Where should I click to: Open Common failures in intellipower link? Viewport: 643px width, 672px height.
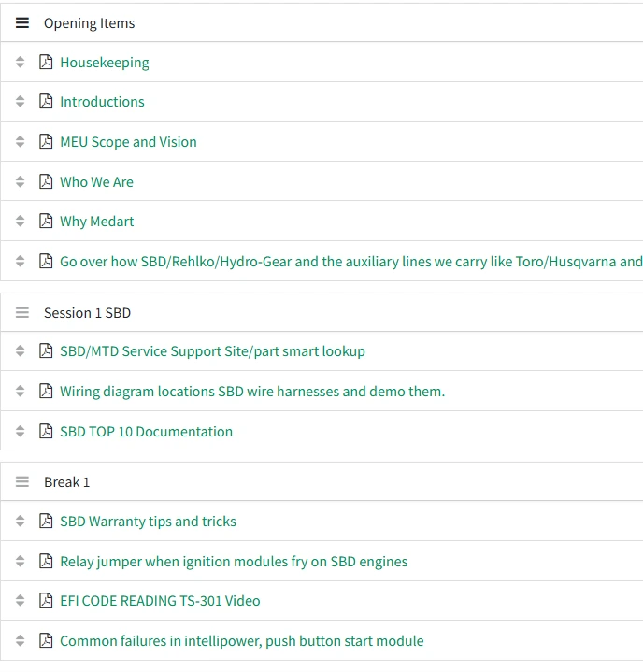coord(242,641)
